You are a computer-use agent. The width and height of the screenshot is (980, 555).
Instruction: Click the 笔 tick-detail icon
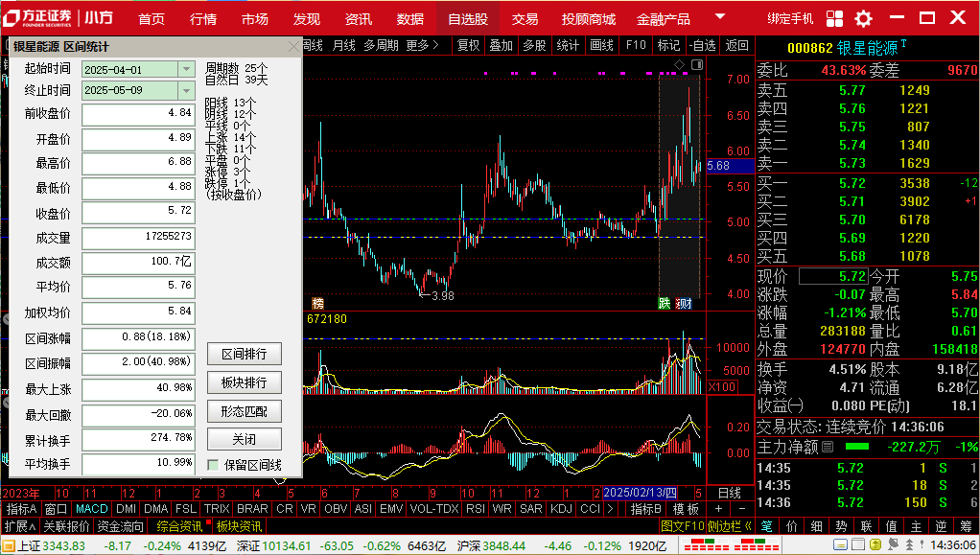pos(767,526)
